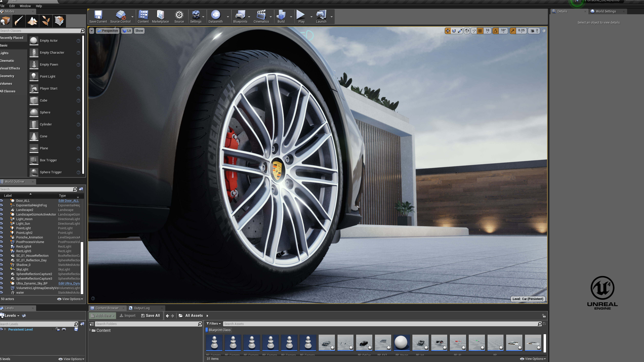Viewport: 644px width, 362px height.
Task: Select the Foliage mode tool
Action: click(46, 21)
